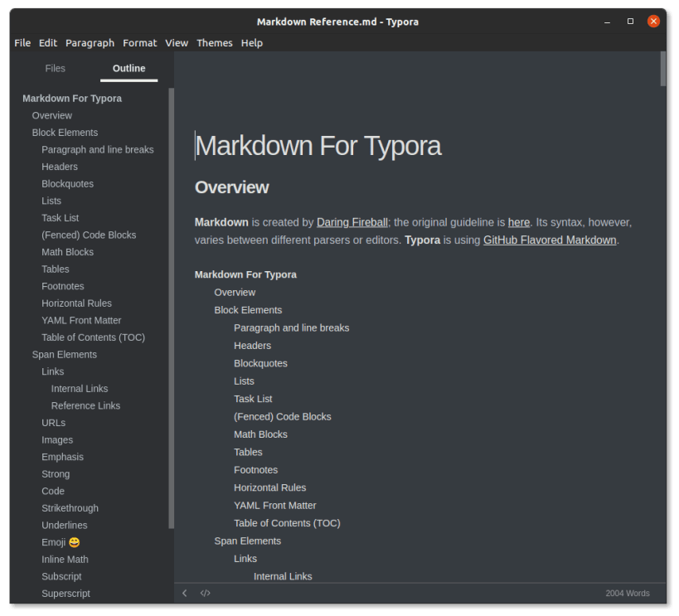Click Math Blocks in document TOC
Viewport: 679px width, 616px height.
tap(260, 434)
